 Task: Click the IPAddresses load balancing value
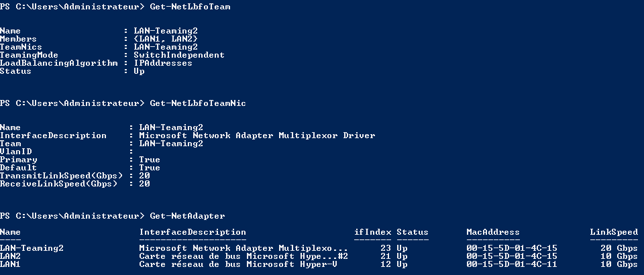click(x=163, y=63)
